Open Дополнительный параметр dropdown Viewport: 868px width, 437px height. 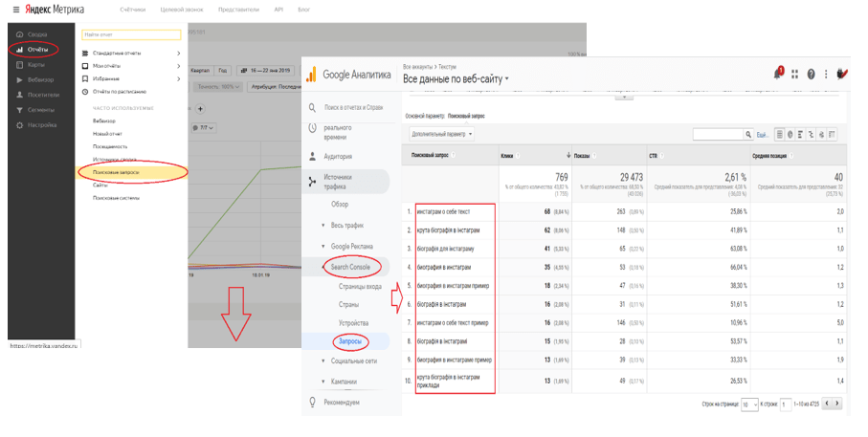point(441,134)
